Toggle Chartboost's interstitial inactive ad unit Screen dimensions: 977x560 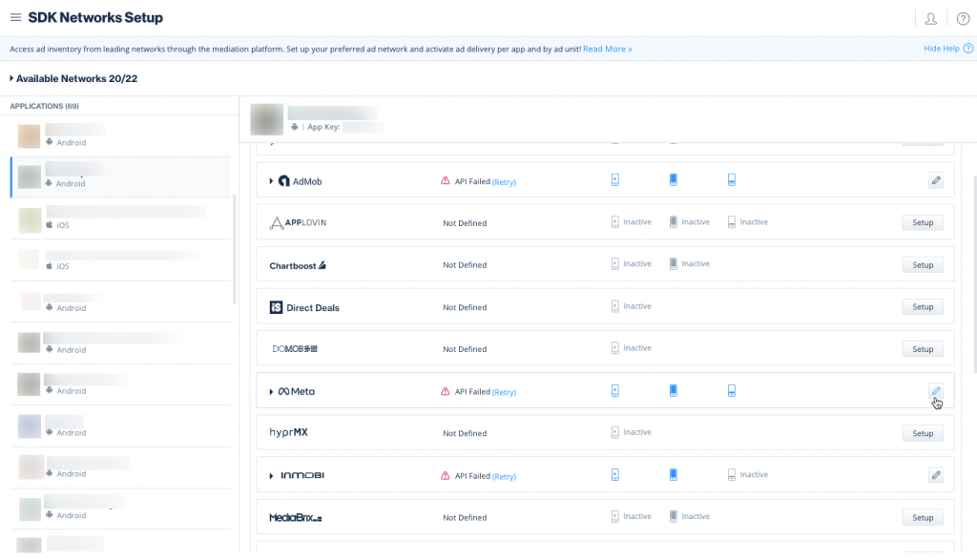pyautogui.click(x=674, y=264)
